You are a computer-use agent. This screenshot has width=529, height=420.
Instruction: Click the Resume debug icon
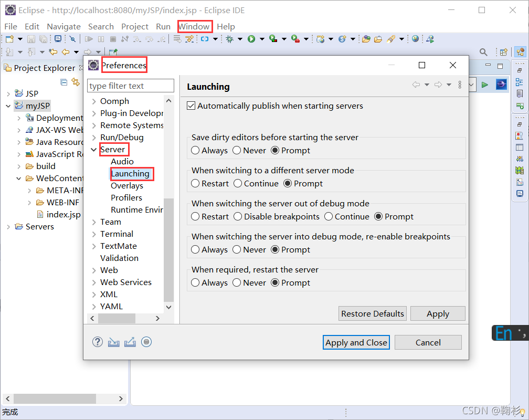[89, 39]
